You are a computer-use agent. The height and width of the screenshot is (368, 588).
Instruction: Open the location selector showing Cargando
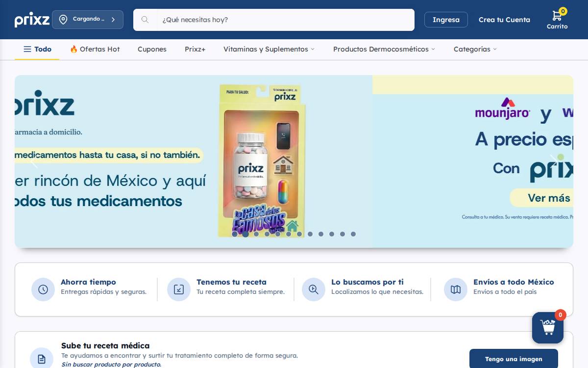coord(88,20)
